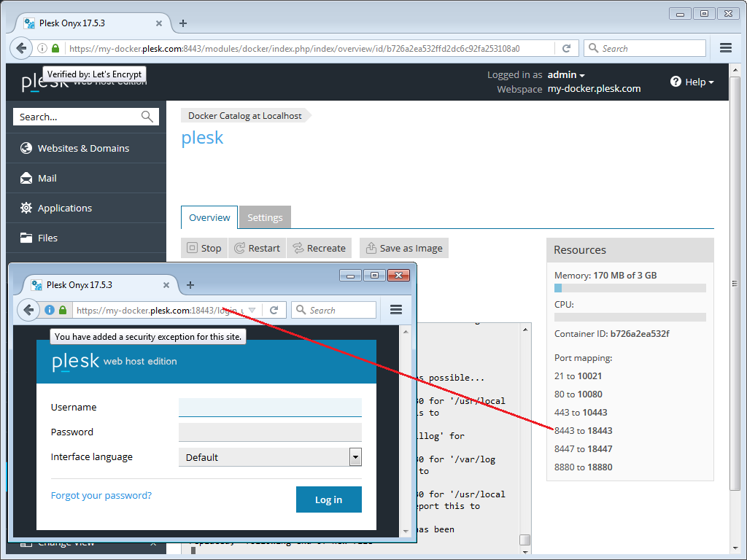The height and width of the screenshot is (560, 747).
Task: Switch to the Settings tab
Action: click(265, 217)
